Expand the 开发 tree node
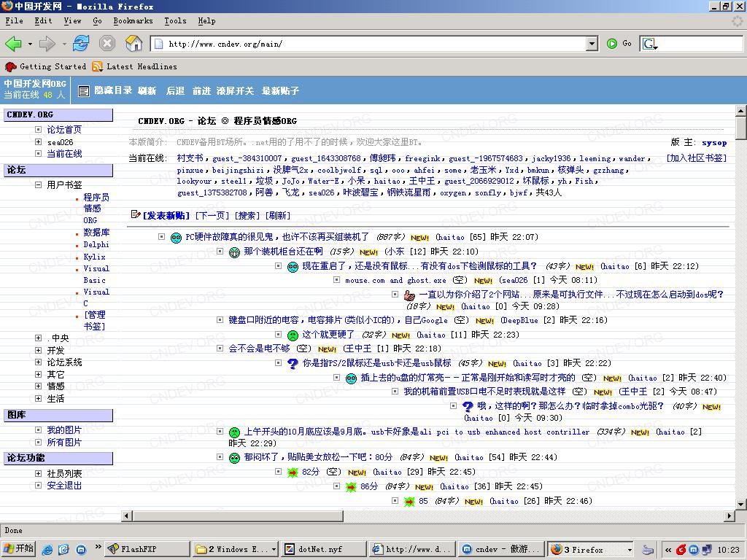The image size is (747, 560). [x=38, y=351]
